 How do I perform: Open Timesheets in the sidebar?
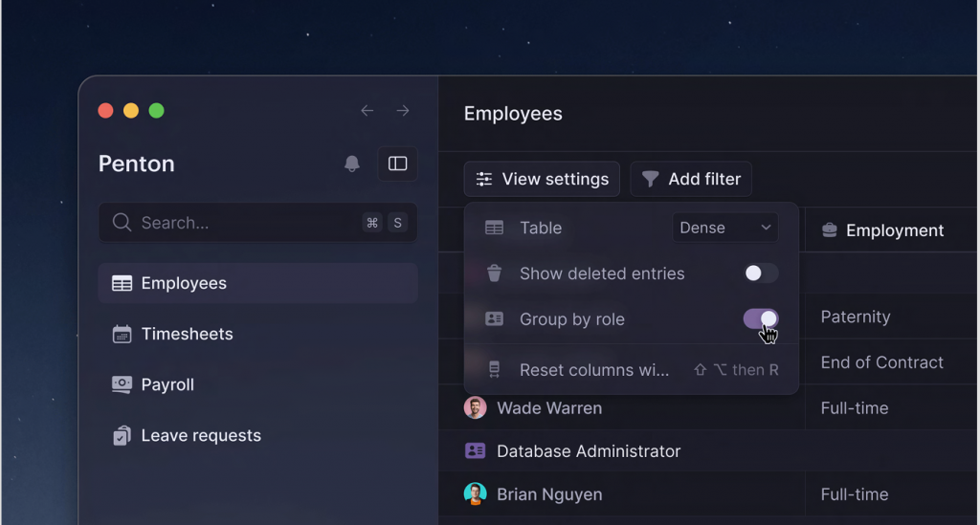coord(187,334)
